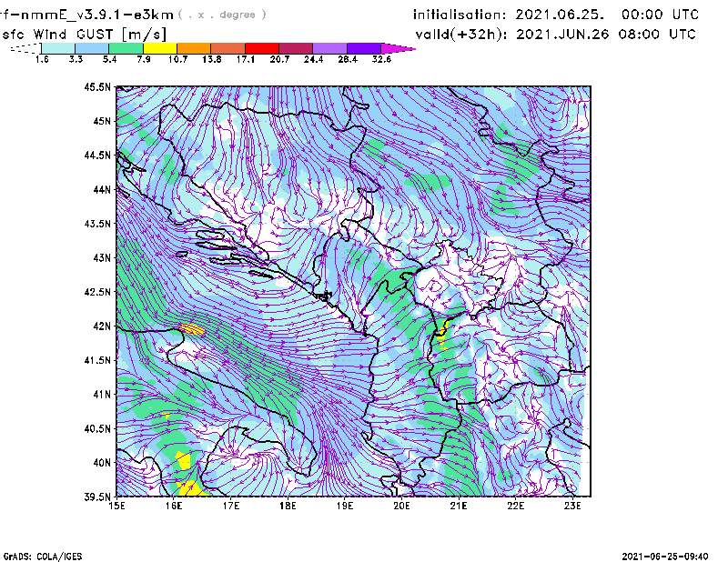Click the legend value '1.6'
This screenshot has width=728, height=562.
(x=42, y=59)
